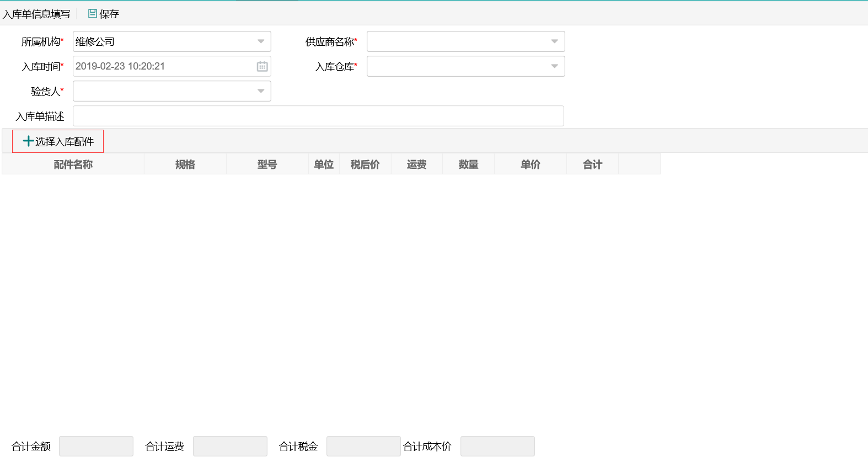This screenshot has width=868, height=473.
Task: Click the 税后价 column header
Action: tap(365, 164)
